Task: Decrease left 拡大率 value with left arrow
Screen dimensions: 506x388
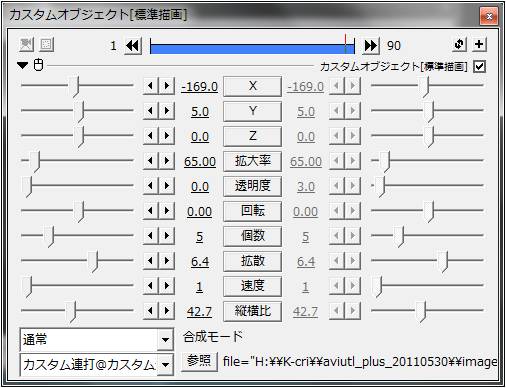Action: coord(151,161)
